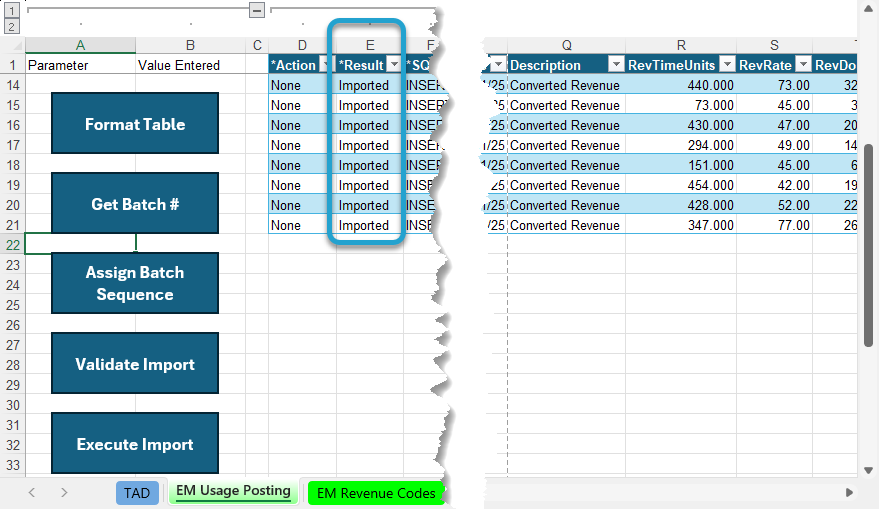The height and width of the screenshot is (509, 879).
Task: Click RevRate value 52.00
Action: point(774,205)
